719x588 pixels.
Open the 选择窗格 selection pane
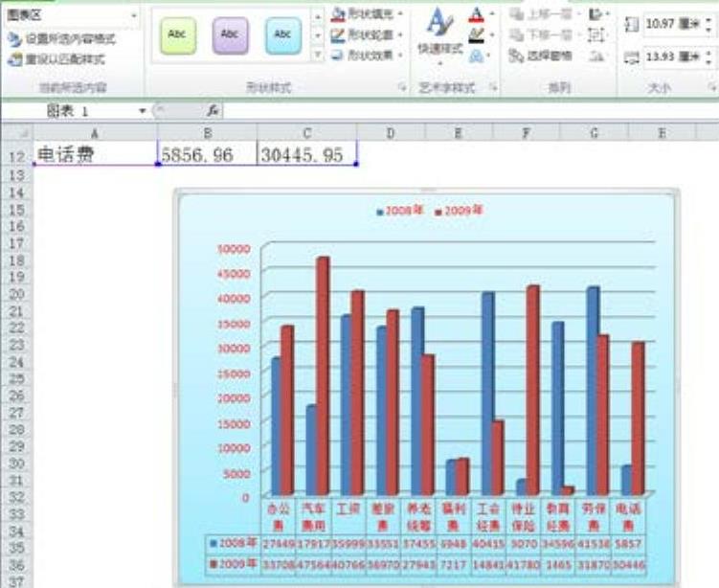click(x=542, y=56)
